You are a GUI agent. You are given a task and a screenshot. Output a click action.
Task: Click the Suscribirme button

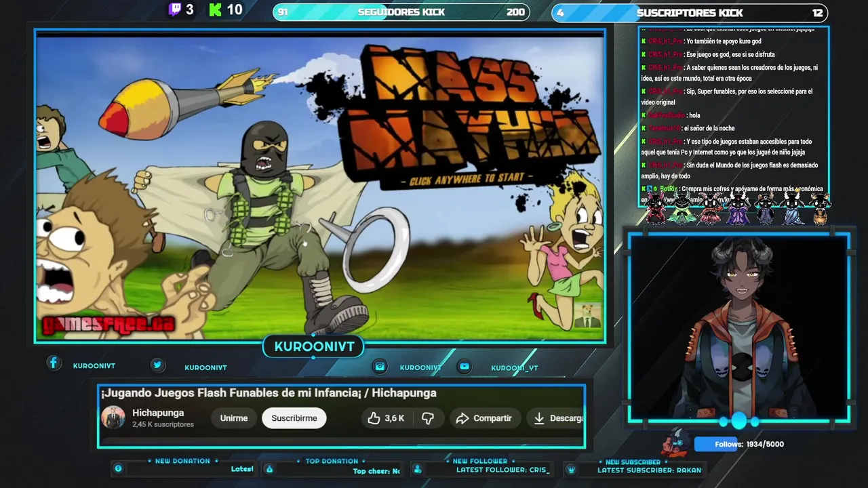click(294, 418)
